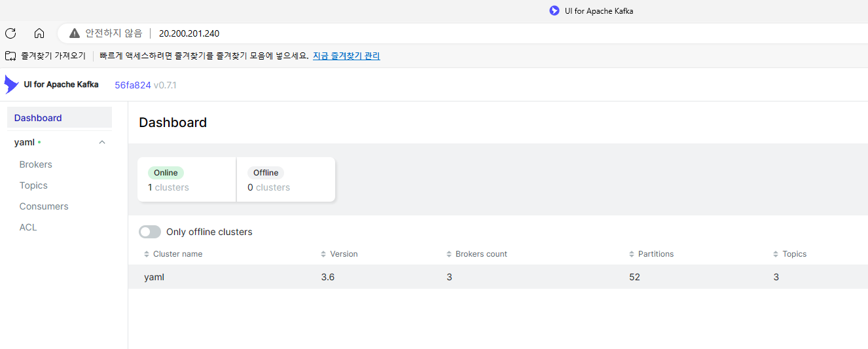Screen dimensions: 868x349
Task: Click the 56fa824 commit link
Action: point(133,85)
